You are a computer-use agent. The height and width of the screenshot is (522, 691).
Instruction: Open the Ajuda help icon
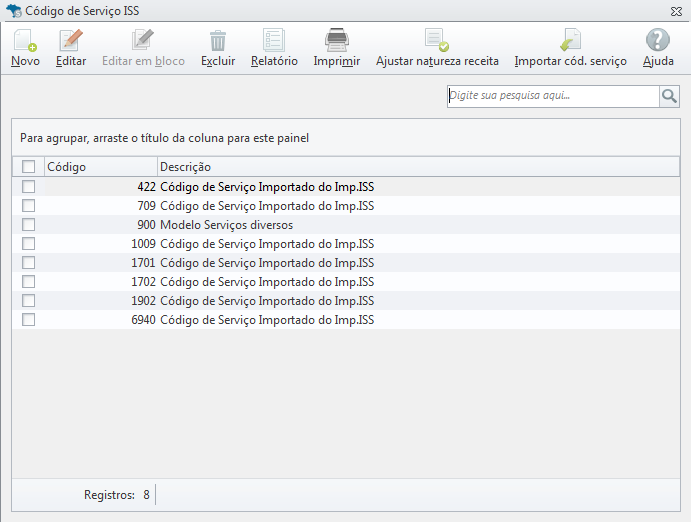coord(658,40)
